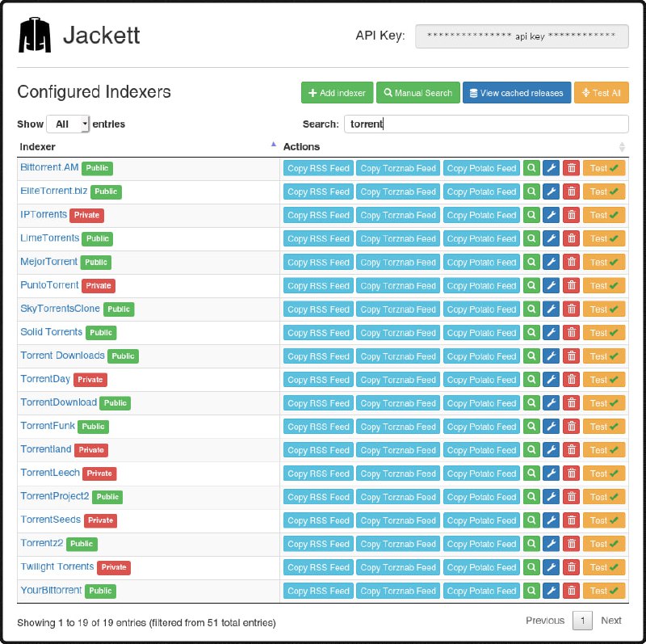Click Next in the pagination
The width and height of the screenshot is (646, 644).
[611, 621]
